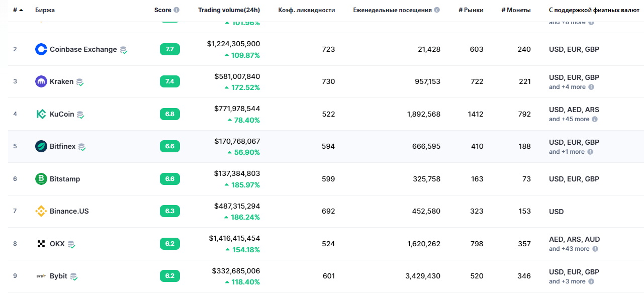Click the Bybit logo icon

(x=41, y=276)
